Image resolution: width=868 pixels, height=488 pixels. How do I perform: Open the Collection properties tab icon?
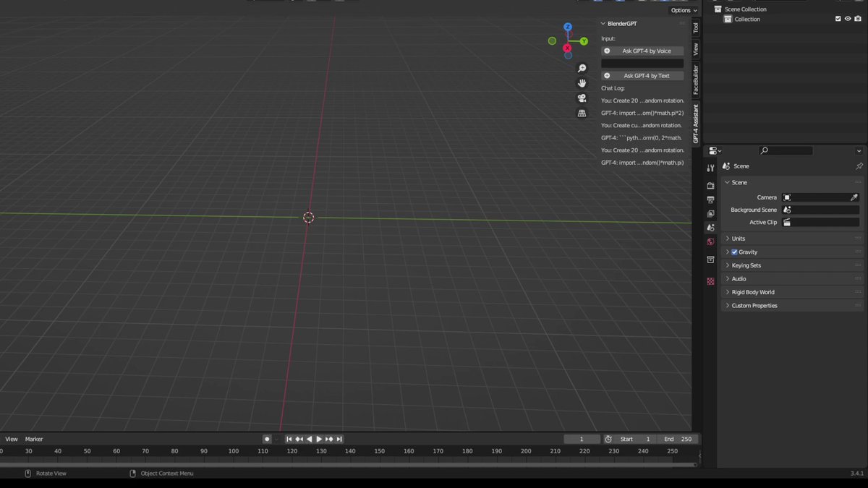[x=710, y=260]
